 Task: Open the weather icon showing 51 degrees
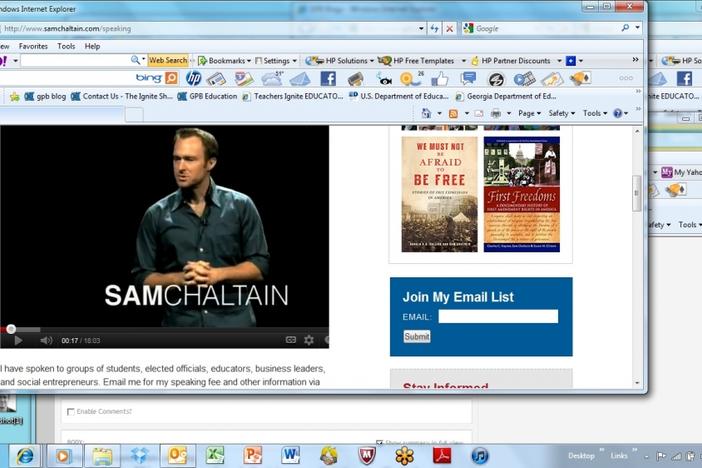(272, 79)
